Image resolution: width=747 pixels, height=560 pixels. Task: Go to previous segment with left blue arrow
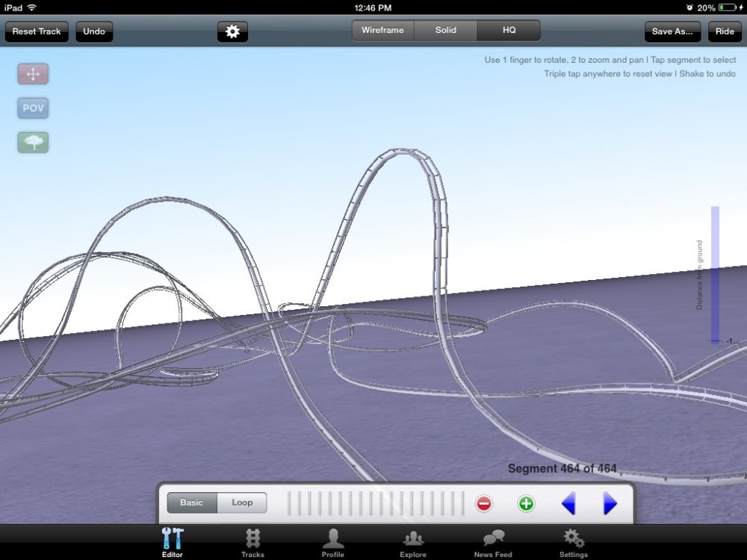[568, 503]
